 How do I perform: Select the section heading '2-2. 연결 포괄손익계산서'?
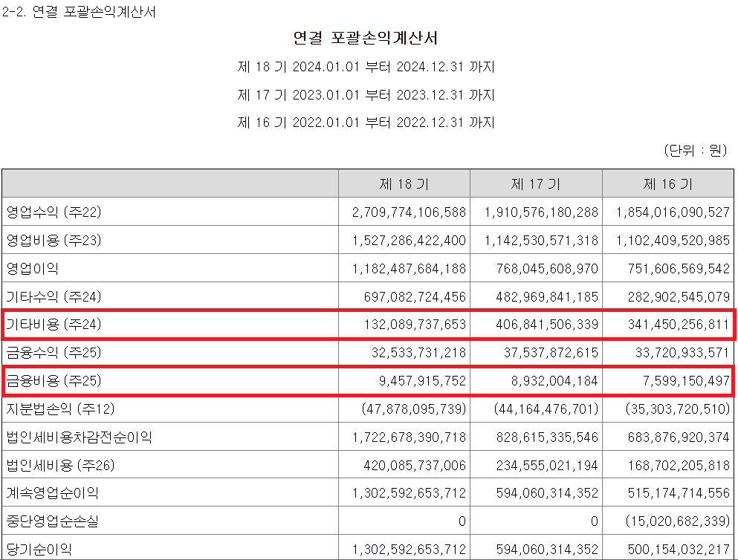(79, 12)
